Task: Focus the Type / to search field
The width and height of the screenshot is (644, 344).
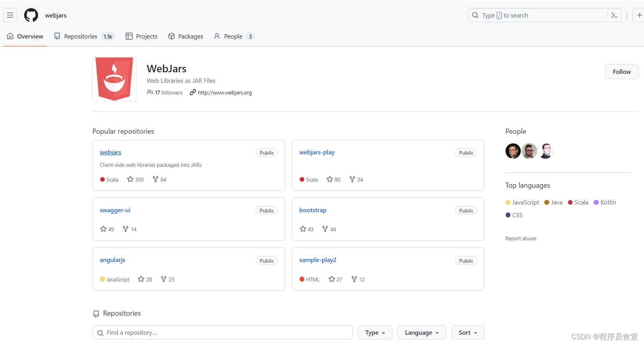Action: click(544, 15)
